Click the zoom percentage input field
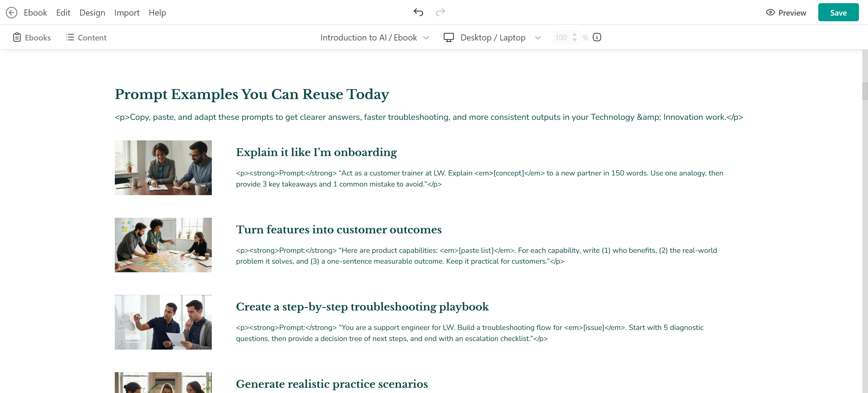Image resolution: width=868 pixels, height=393 pixels. click(x=561, y=37)
